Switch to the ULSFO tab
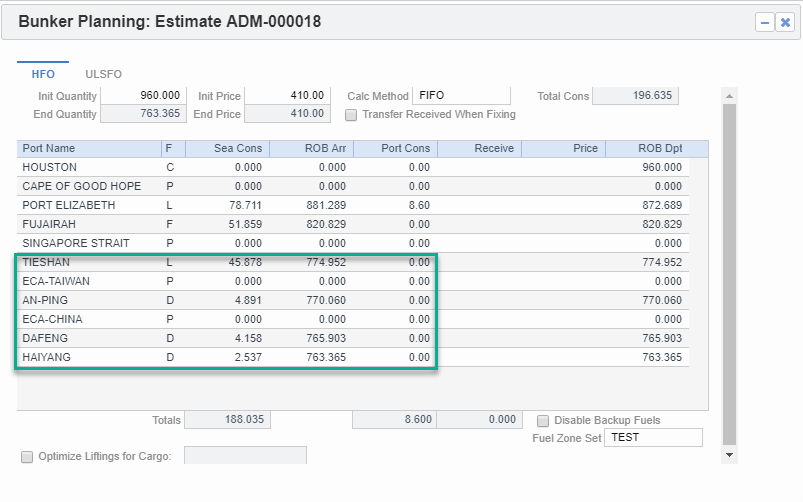Viewport: 803px width, 502px height. point(103,74)
